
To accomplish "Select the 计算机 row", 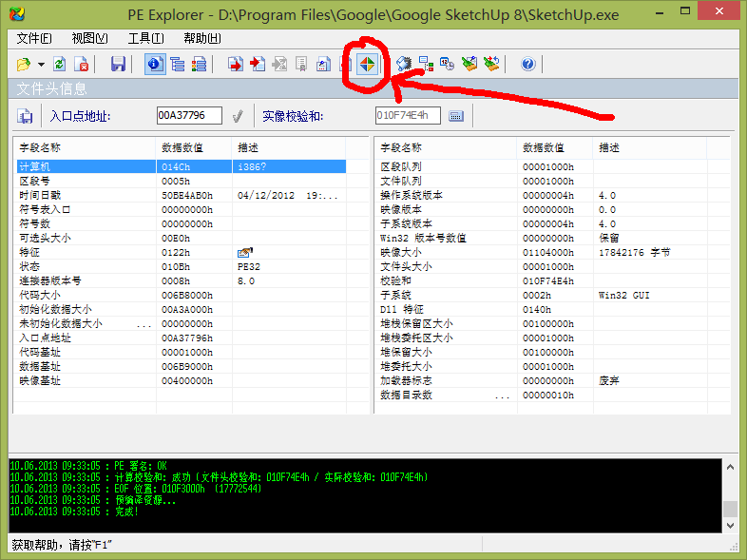I will pos(181,166).
